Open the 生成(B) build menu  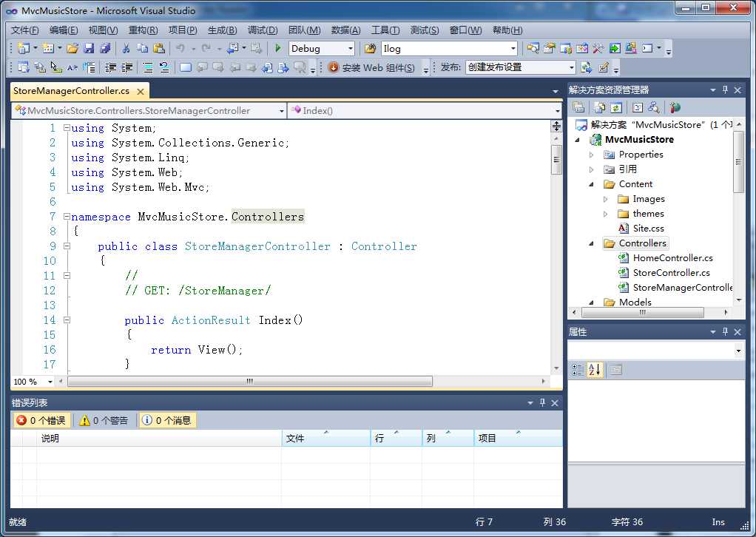tap(222, 30)
